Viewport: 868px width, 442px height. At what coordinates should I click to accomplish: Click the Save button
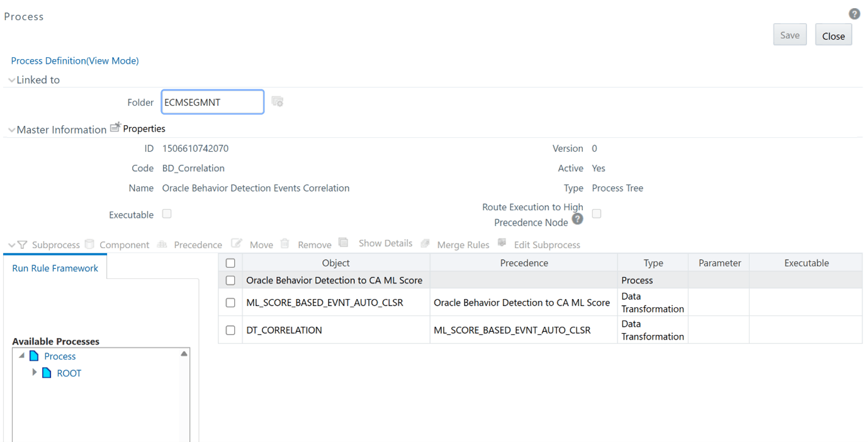click(789, 35)
